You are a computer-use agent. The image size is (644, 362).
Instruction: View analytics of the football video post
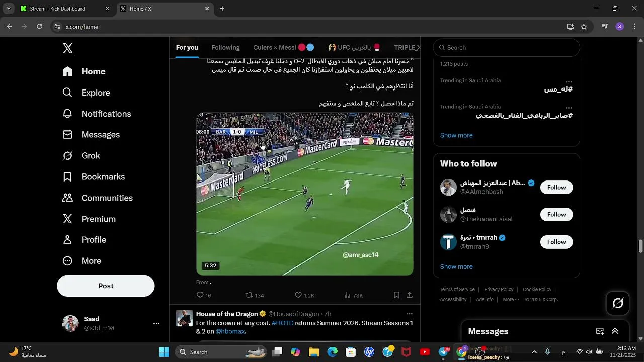tap(354, 295)
